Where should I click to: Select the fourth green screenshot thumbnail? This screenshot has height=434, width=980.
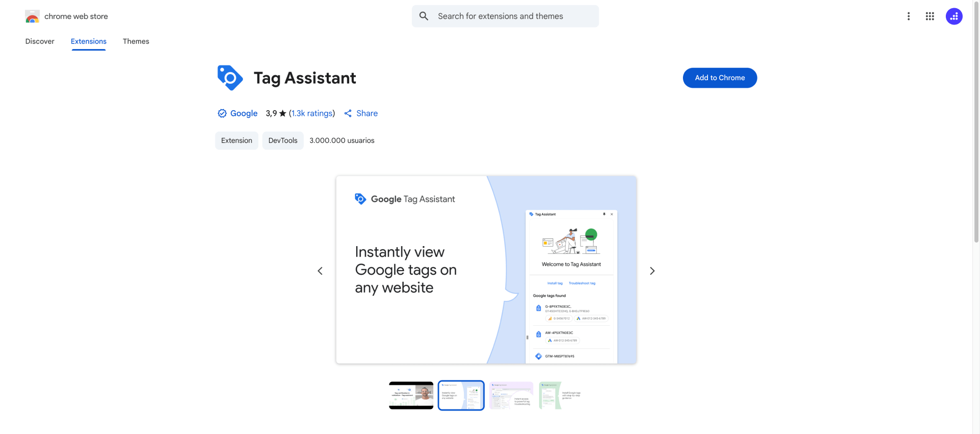561,395
